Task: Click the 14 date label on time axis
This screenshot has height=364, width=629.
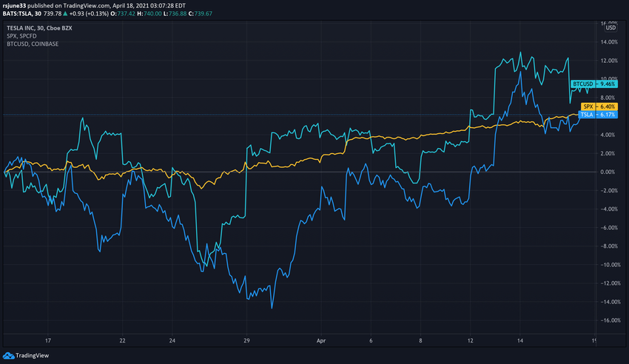Action: tap(520, 341)
